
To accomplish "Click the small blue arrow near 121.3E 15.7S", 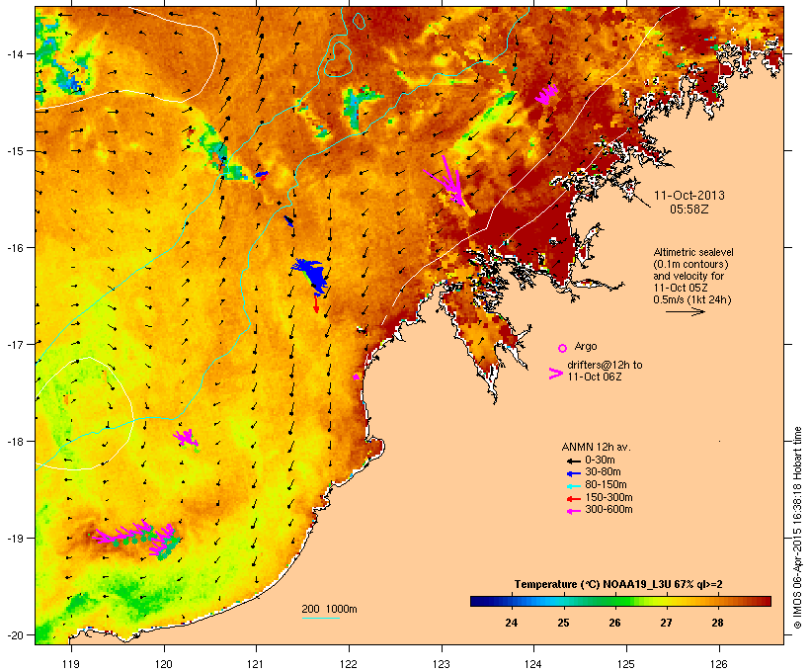I will pos(288,221).
